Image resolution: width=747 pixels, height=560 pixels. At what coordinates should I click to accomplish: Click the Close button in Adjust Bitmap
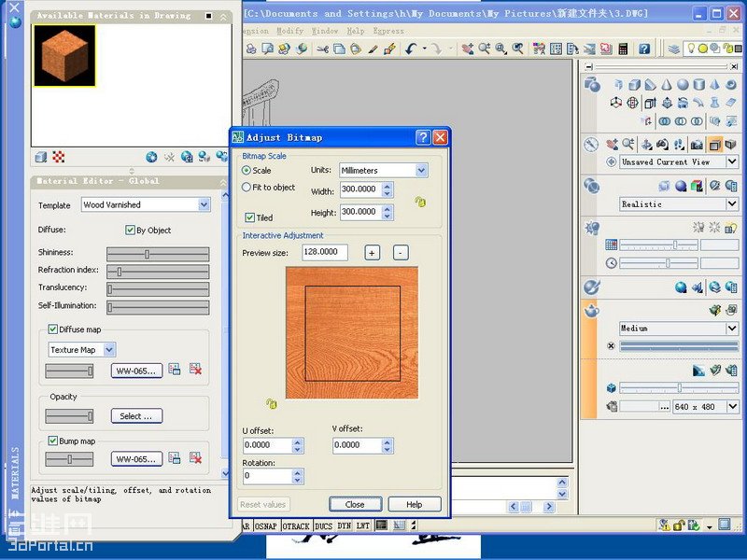click(355, 504)
